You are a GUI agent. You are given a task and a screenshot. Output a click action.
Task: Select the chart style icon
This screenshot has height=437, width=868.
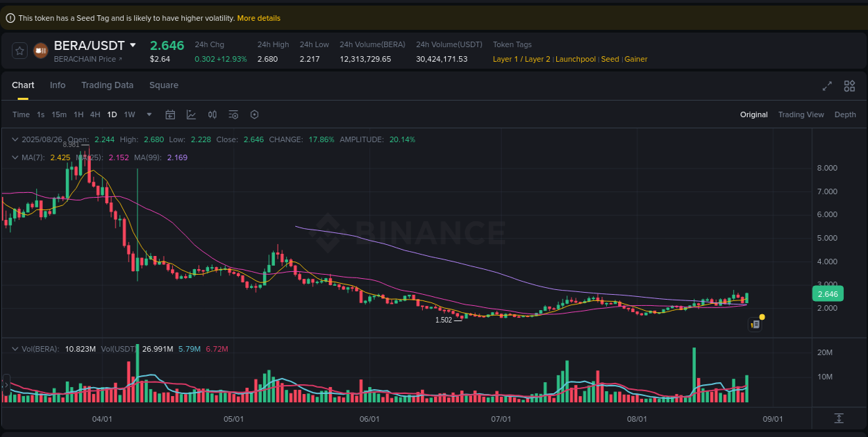pyautogui.click(x=191, y=114)
